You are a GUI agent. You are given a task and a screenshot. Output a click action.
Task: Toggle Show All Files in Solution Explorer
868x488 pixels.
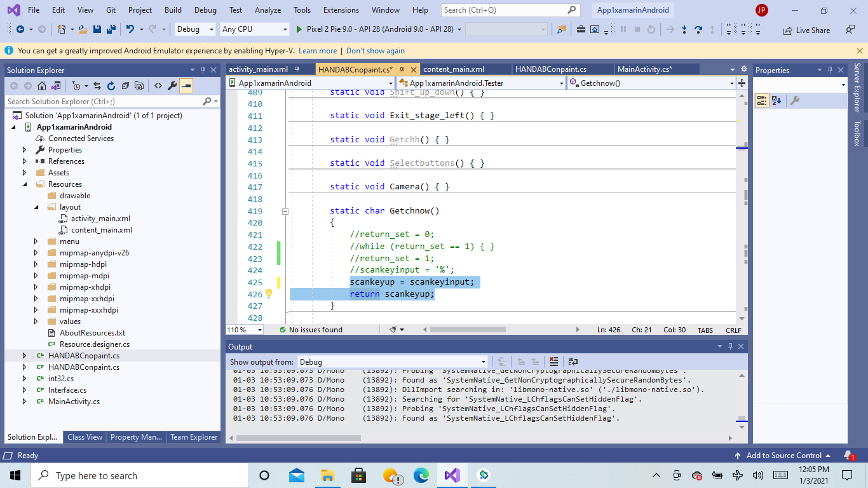click(139, 86)
